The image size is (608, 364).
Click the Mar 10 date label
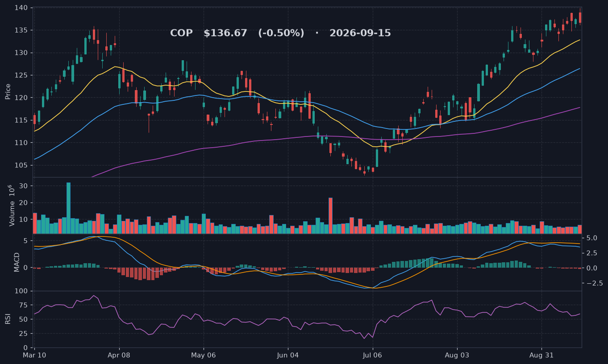pos(34,356)
